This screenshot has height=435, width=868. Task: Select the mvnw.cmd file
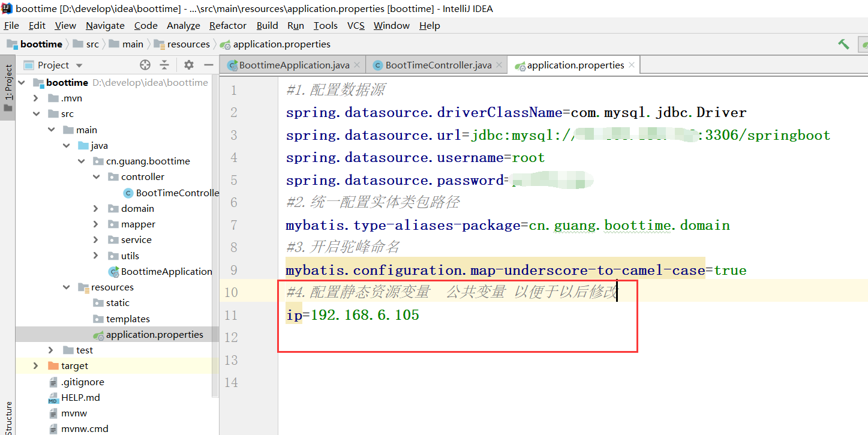tap(78, 428)
